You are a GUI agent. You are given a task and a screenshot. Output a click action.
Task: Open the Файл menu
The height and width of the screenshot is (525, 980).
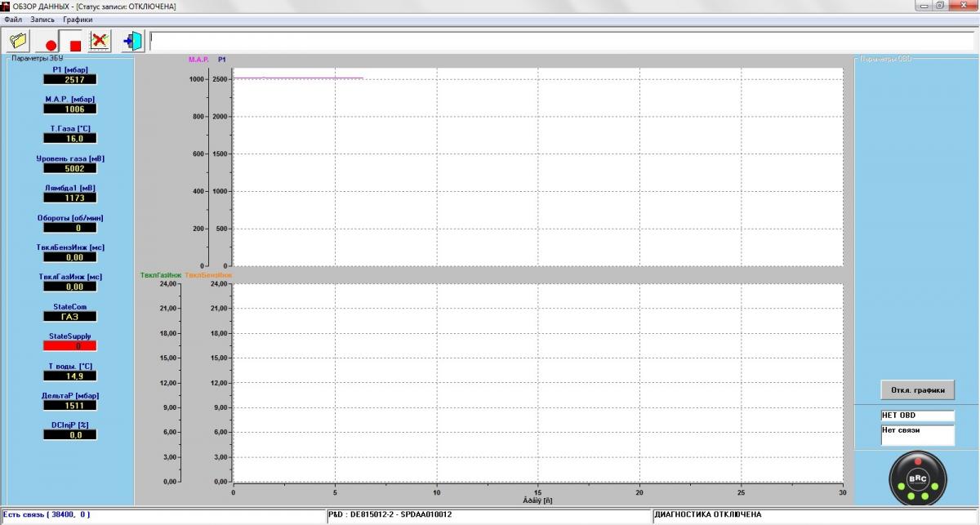pos(13,19)
